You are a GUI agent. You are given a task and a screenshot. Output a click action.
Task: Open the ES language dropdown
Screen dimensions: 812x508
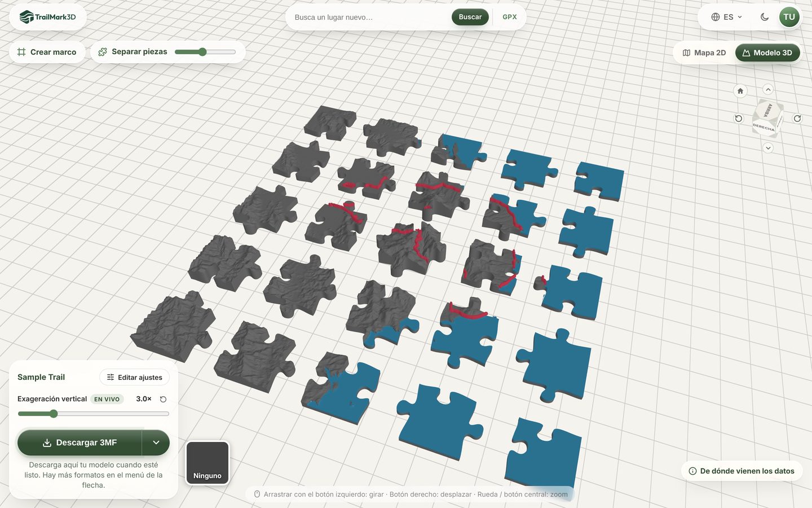coord(727,17)
